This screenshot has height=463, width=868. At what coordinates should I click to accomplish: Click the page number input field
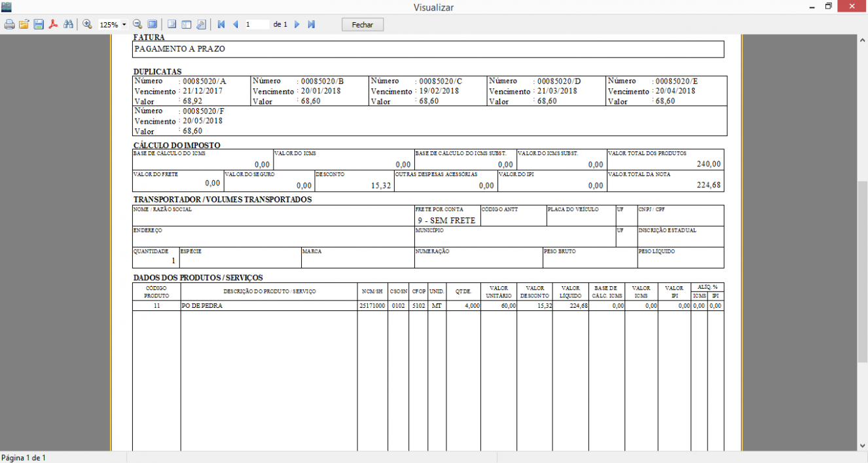257,24
